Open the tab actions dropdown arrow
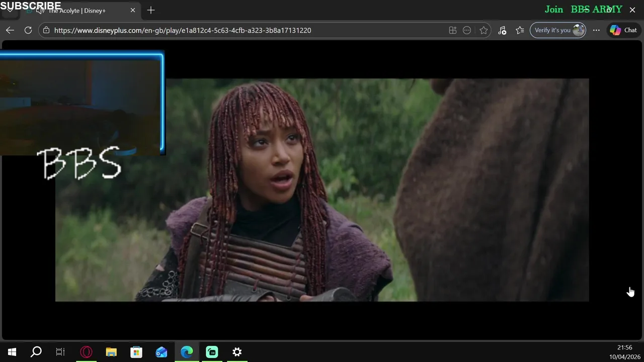This screenshot has height=362, width=644. click(x=10, y=11)
